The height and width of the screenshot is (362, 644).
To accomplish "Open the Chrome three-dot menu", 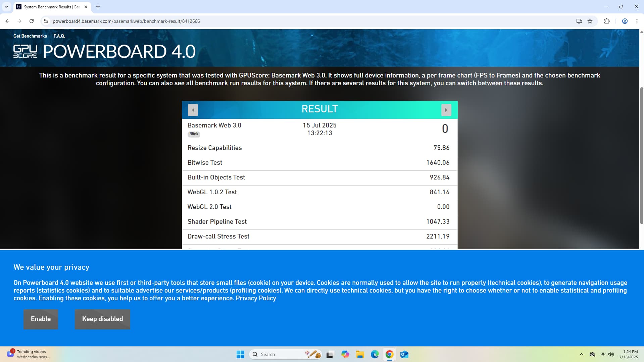I will pos(637,21).
